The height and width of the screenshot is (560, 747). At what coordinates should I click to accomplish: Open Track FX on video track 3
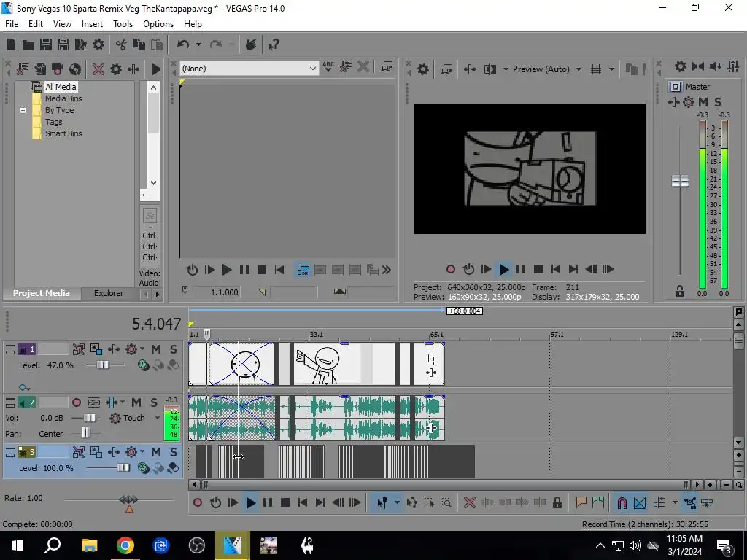click(132, 452)
